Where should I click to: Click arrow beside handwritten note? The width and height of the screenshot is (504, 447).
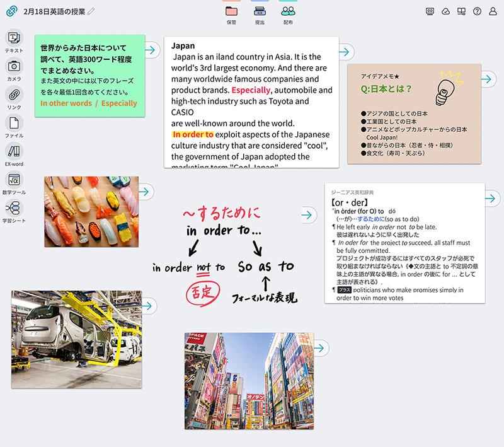[307, 215]
